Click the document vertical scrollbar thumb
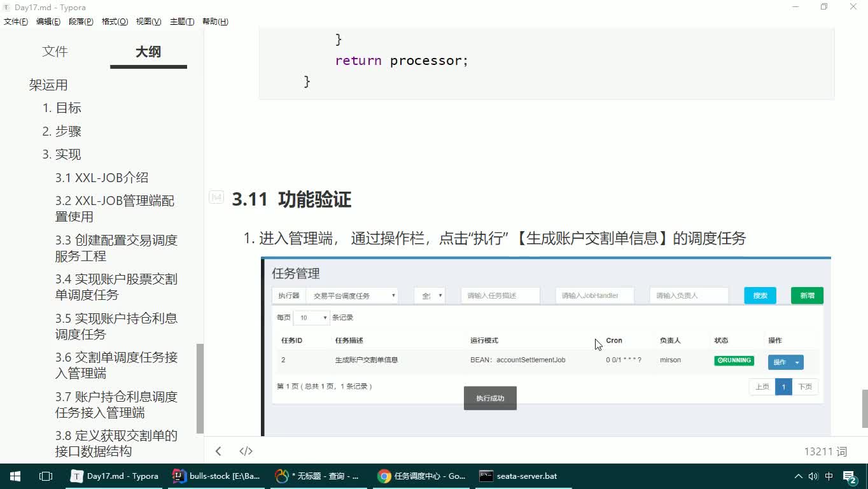The image size is (868, 489). click(864, 408)
